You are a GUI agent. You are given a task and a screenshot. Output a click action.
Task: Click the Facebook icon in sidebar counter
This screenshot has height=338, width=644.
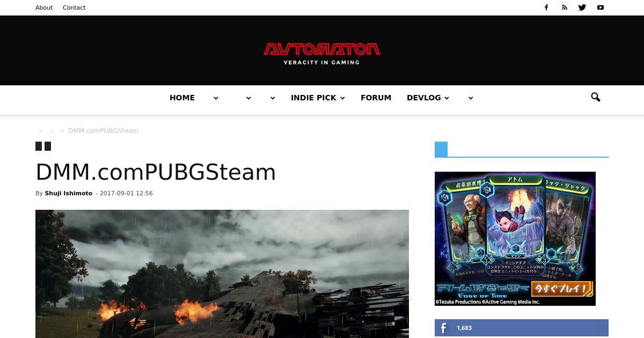coord(443,328)
